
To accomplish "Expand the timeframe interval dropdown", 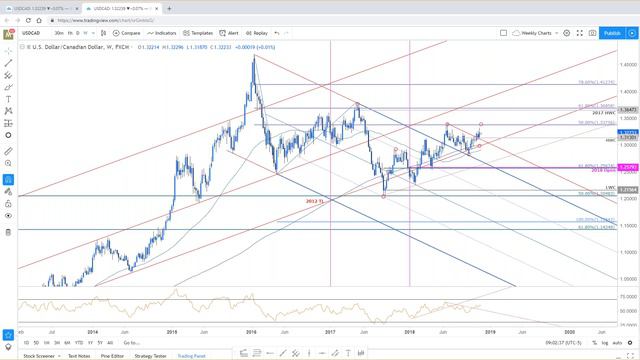I will coord(93,33).
